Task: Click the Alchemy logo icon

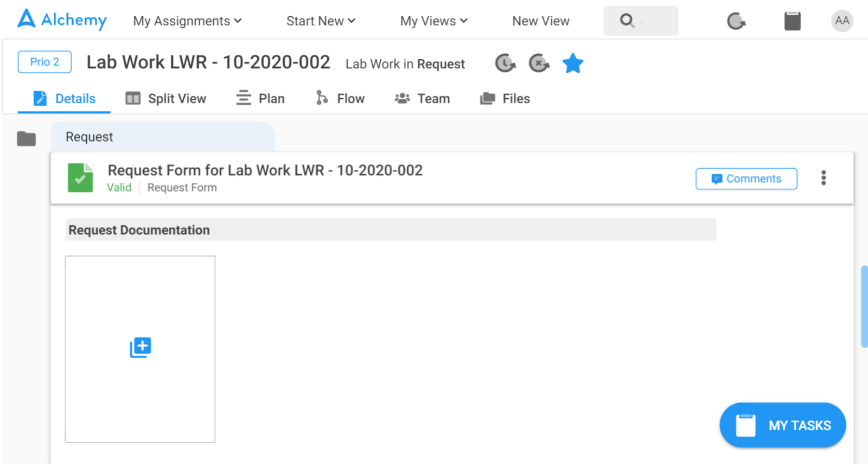Action: tap(27, 19)
